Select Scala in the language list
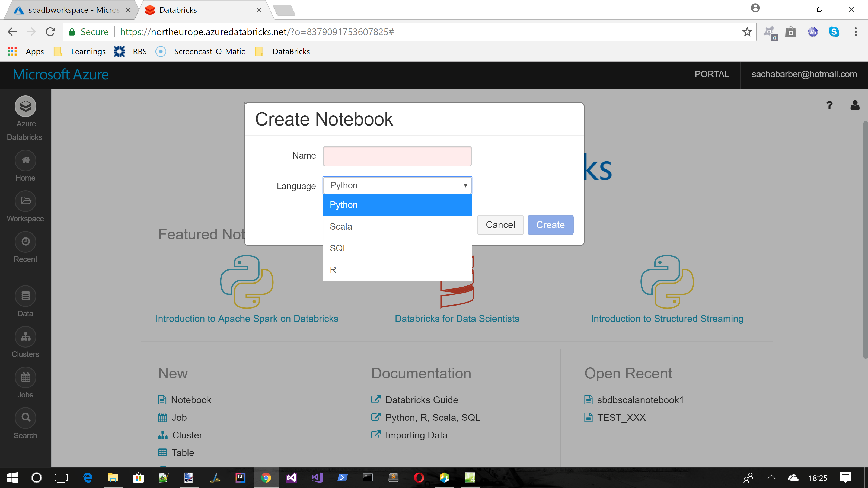 (397, 226)
